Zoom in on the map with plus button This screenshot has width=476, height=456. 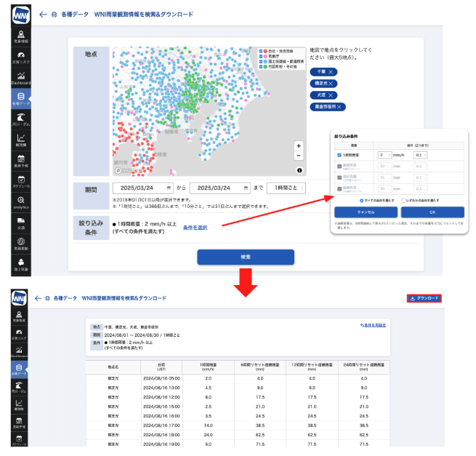298,145
